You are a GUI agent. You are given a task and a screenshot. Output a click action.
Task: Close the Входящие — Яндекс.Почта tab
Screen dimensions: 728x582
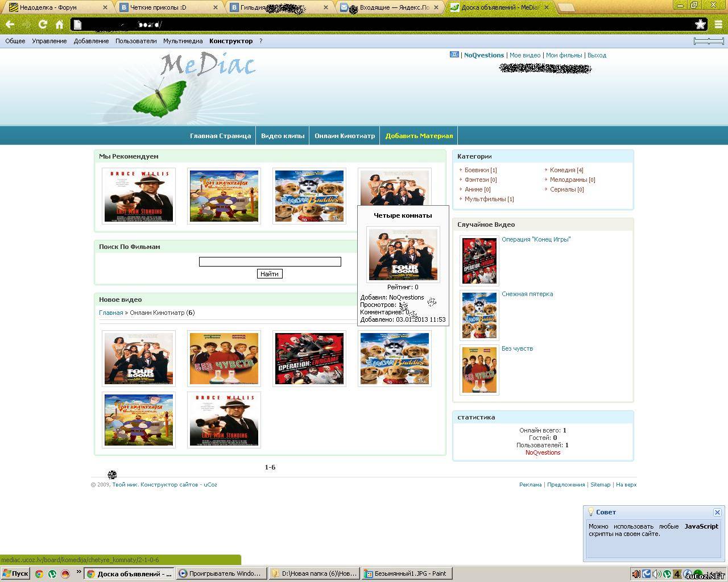coord(436,7)
